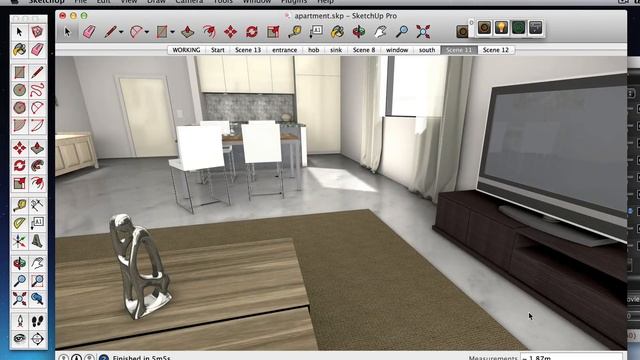The width and height of the screenshot is (640, 360).
Task: Pick the Paint Bucket tool in left palette
Action: tap(19, 49)
